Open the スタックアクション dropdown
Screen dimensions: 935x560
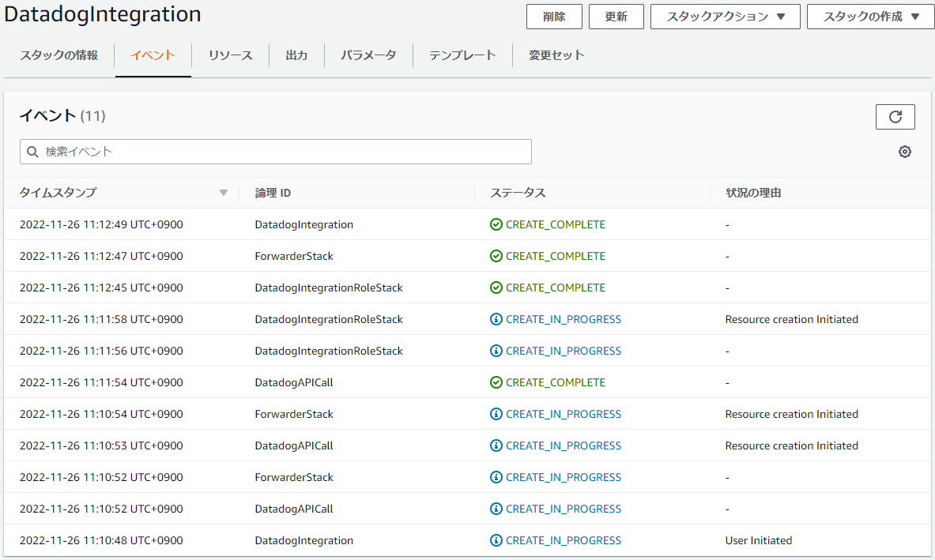point(725,17)
